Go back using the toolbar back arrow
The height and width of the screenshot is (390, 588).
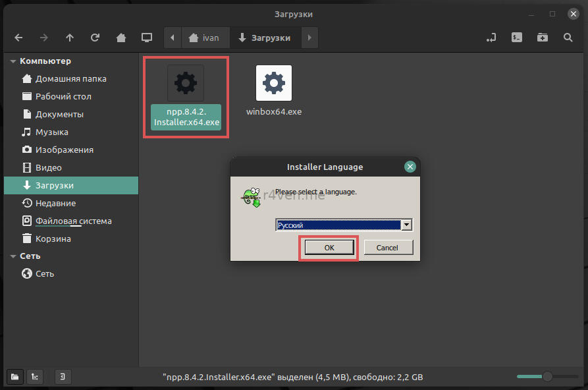coord(18,38)
